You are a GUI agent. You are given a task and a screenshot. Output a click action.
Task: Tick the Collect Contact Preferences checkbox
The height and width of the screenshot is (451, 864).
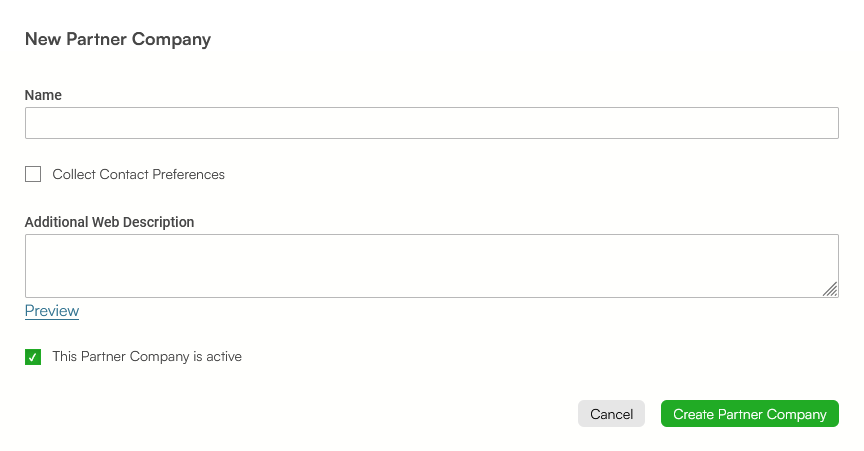(x=33, y=174)
